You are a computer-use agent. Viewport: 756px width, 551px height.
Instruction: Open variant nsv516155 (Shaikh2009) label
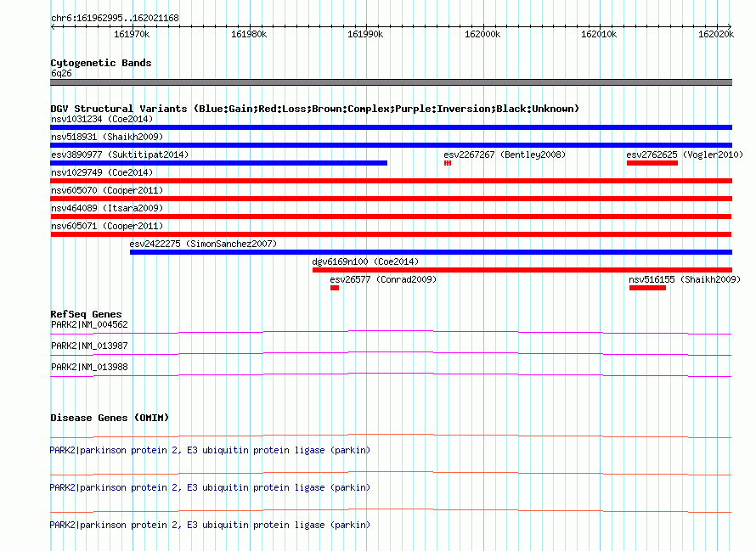[x=685, y=279]
